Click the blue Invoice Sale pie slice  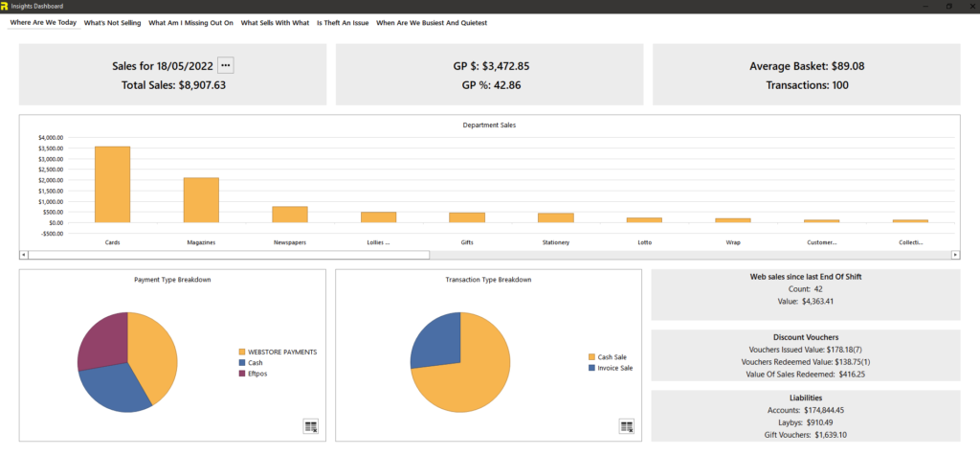[434, 340]
